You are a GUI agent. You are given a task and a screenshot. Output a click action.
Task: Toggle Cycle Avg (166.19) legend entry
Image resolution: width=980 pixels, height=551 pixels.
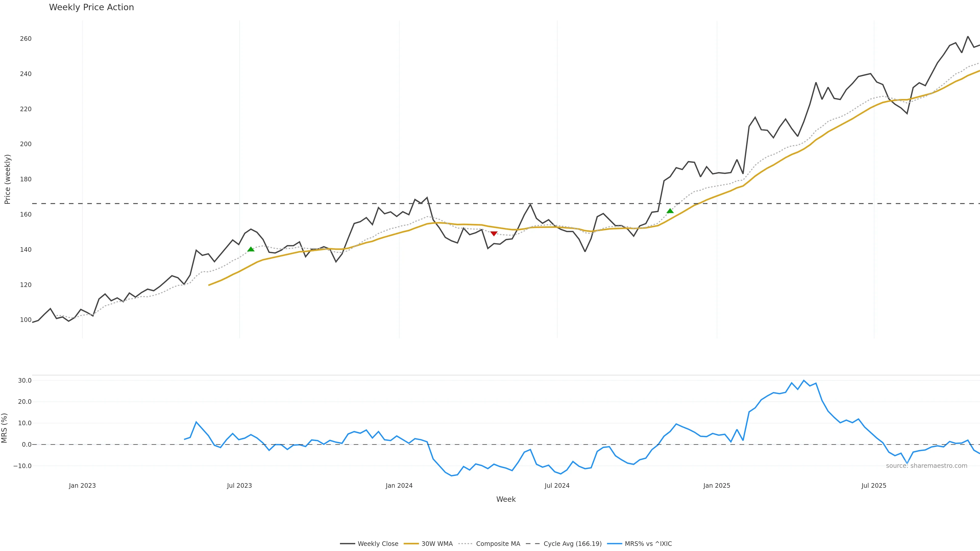tap(572, 544)
